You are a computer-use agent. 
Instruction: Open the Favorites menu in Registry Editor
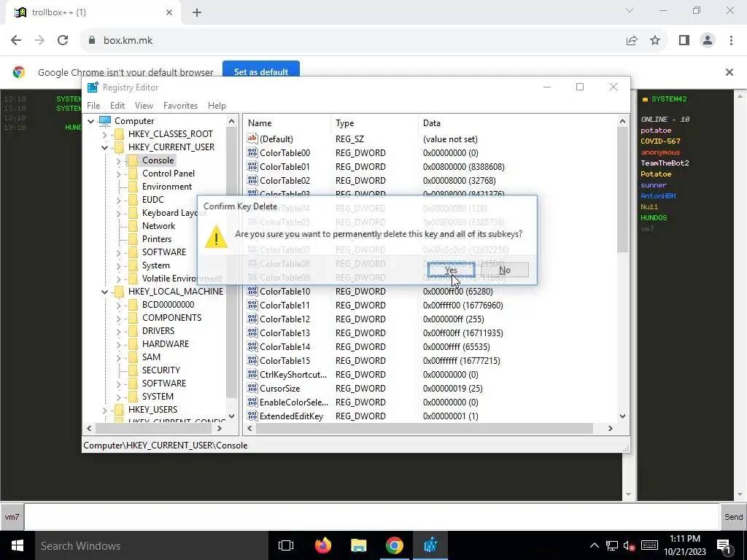pos(180,106)
